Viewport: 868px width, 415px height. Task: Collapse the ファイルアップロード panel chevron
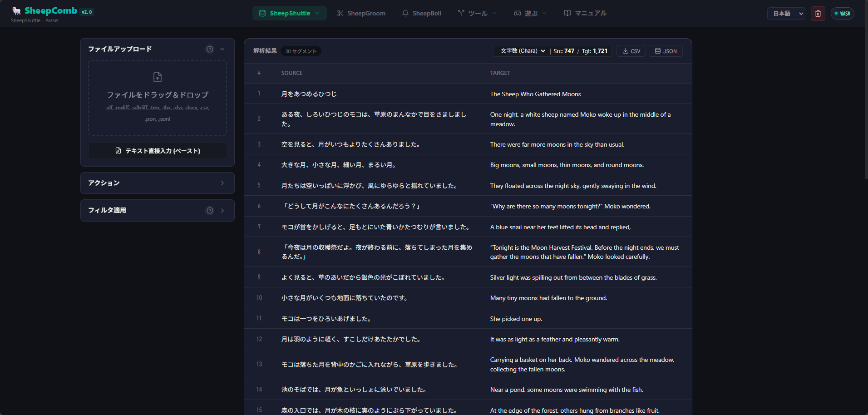222,49
